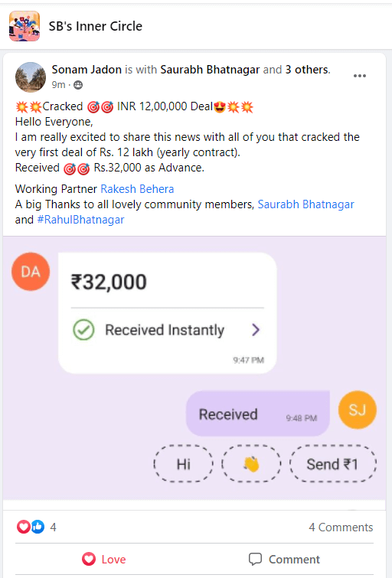
Task: Open SB's Inner Circle group icon
Action: (24, 26)
